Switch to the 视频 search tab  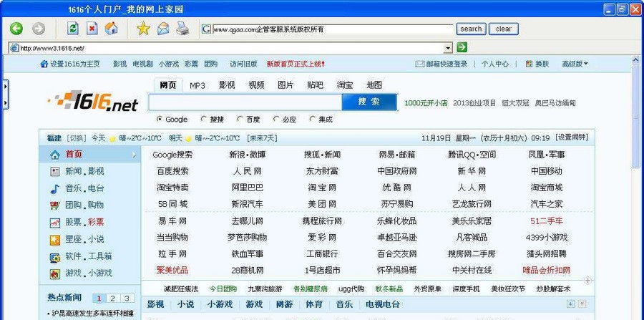click(256, 85)
